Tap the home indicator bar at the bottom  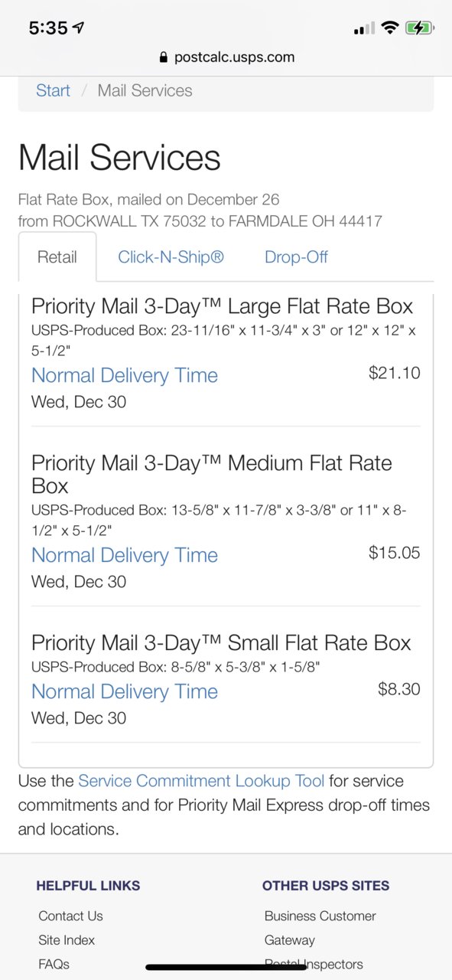pos(226,968)
